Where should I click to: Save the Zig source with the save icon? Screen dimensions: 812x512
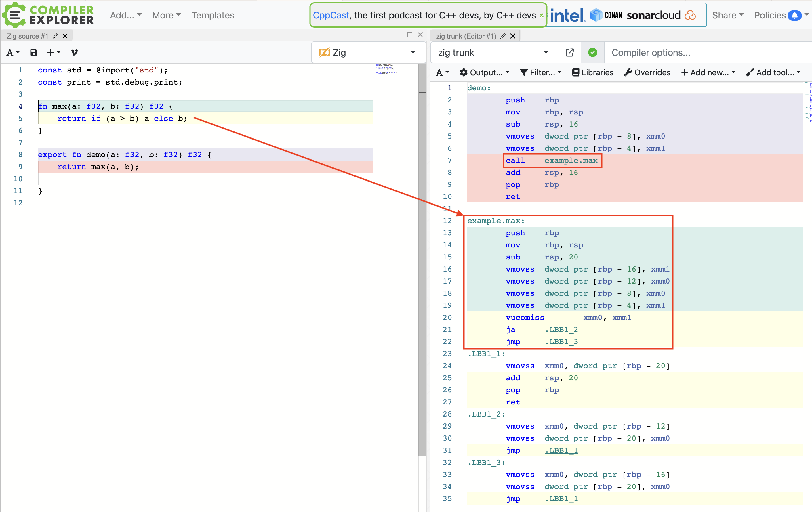pyautogui.click(x=33, y=52)
